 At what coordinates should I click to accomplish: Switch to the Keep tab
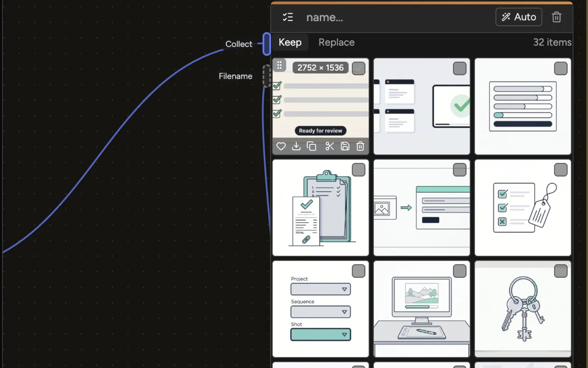tap(290, 42)
